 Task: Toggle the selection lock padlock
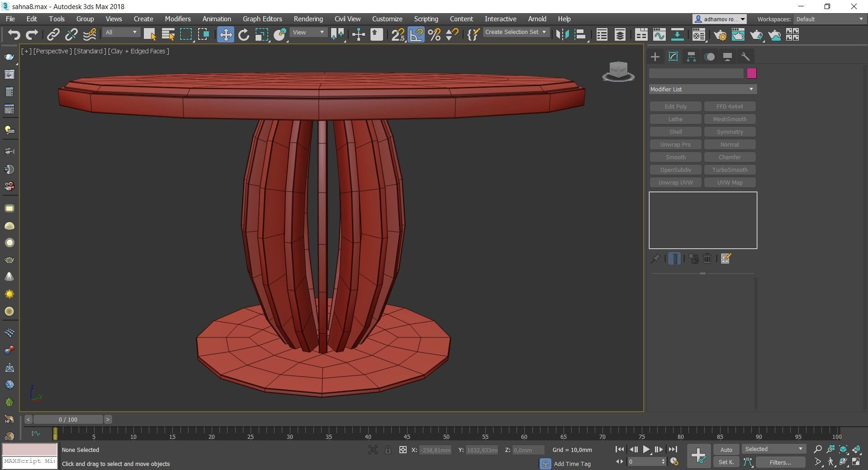click(388, 450)
